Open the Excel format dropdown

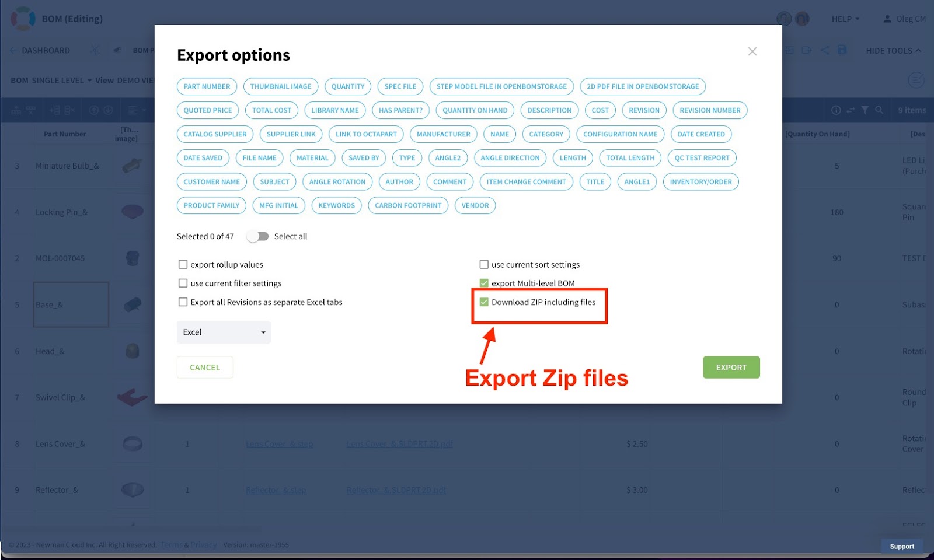(224, 332)
